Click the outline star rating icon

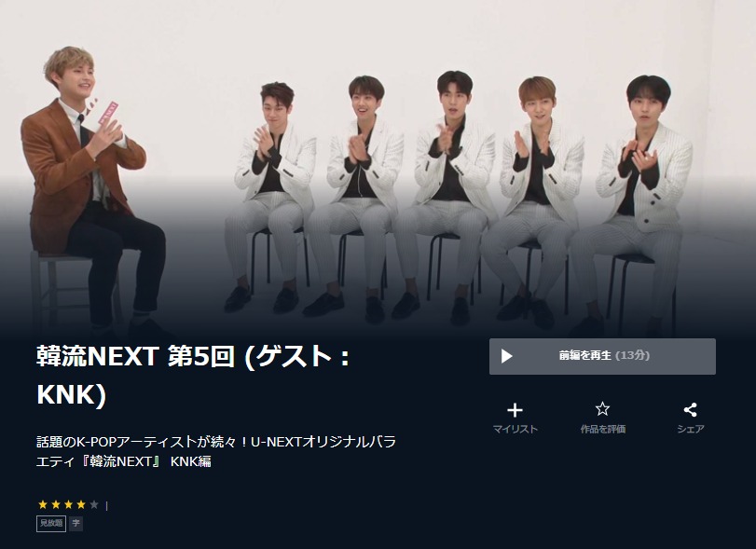(602, 409)
